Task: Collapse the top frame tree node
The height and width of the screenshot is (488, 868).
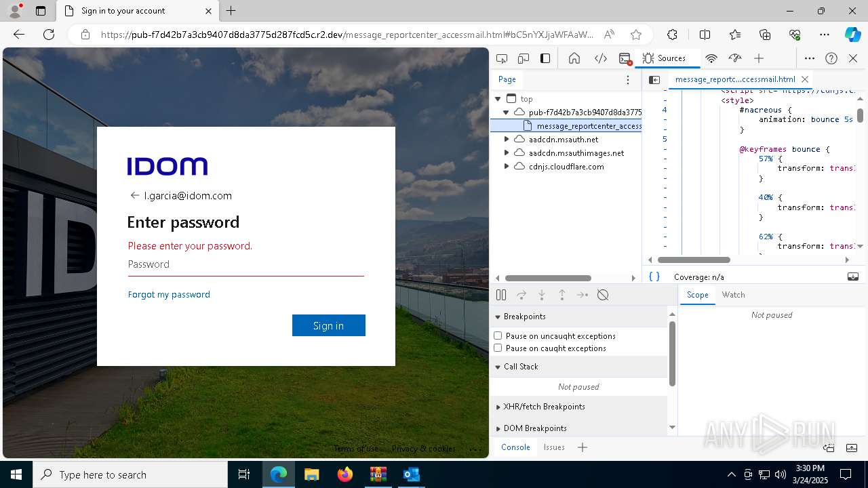Action: tap(498, 99)
